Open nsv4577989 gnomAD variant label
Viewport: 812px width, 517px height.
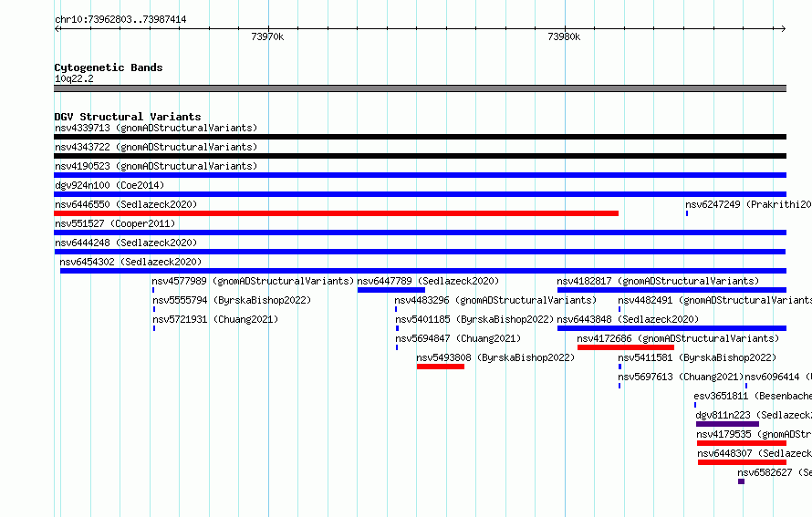click(253, 281)
